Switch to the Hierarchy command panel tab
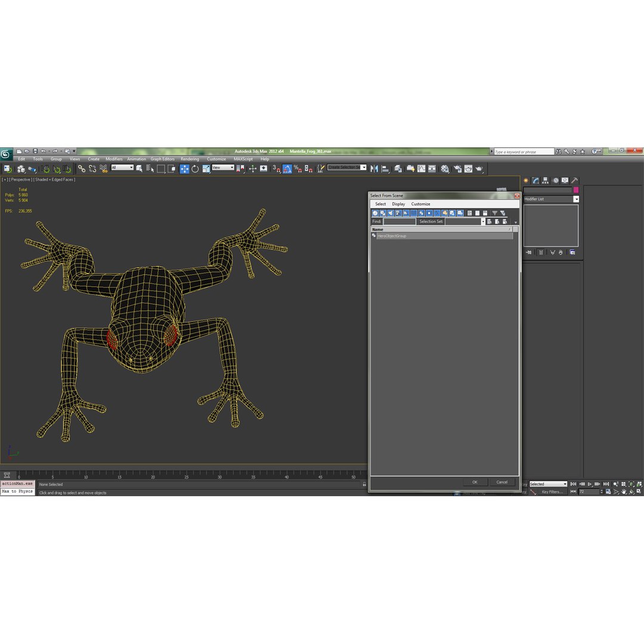This screenshot has height=644, width=644. pyautogui.click(x=546, y=180)
